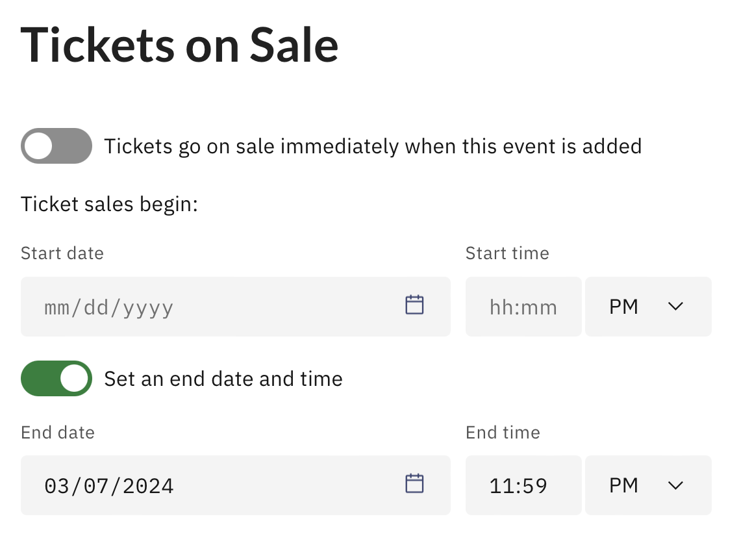Click the chevron on the End time PM selector

click(675, 485)
